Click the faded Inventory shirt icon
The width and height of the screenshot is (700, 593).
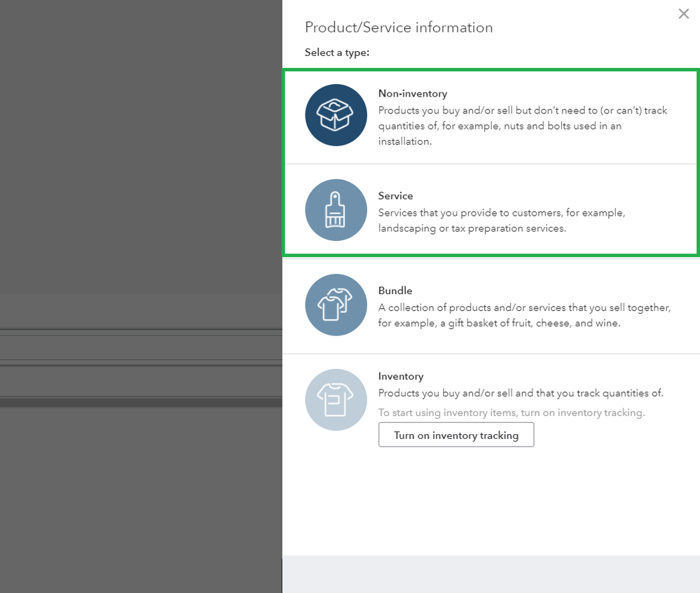(x=336, y=400)
